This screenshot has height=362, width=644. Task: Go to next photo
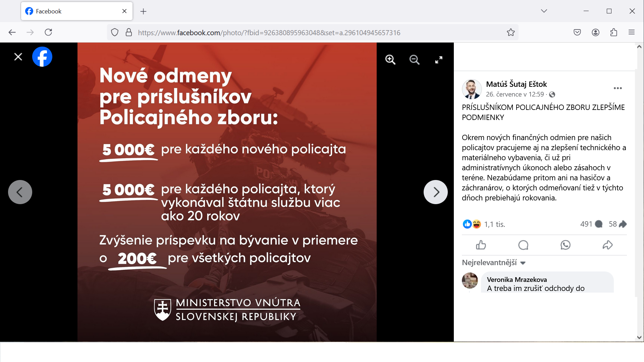(x=435, y=192)
